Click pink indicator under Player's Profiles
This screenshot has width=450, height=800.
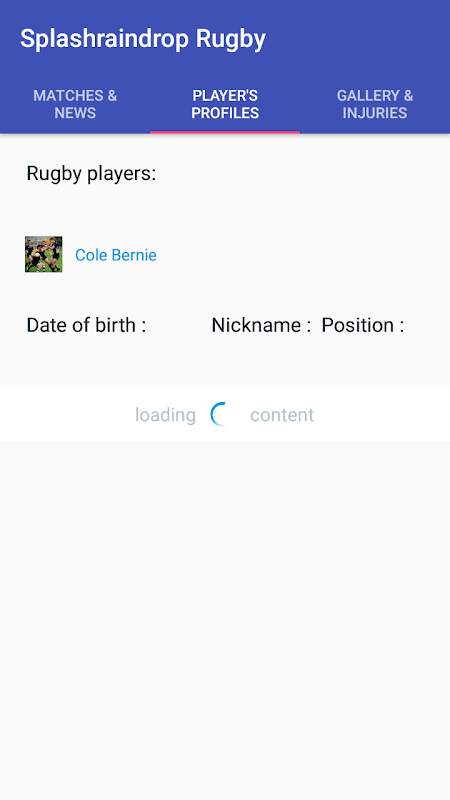click(225, 132)
